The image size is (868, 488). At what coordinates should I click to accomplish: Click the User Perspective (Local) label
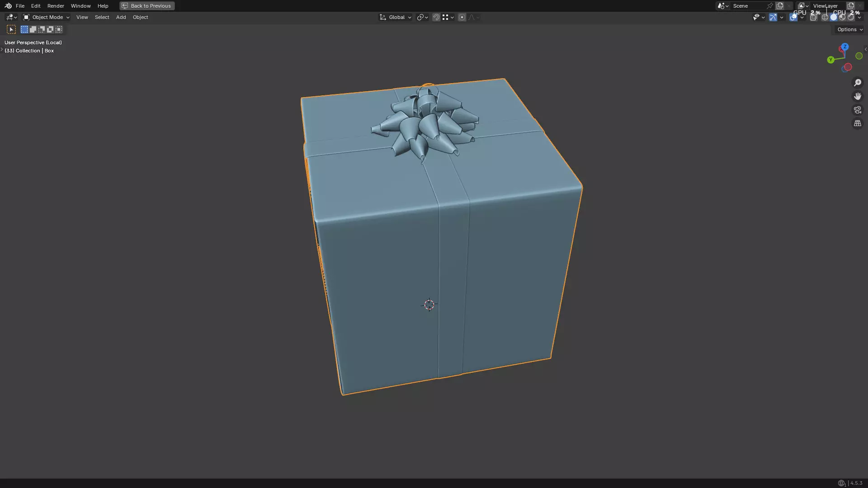(x=33, y=42)
